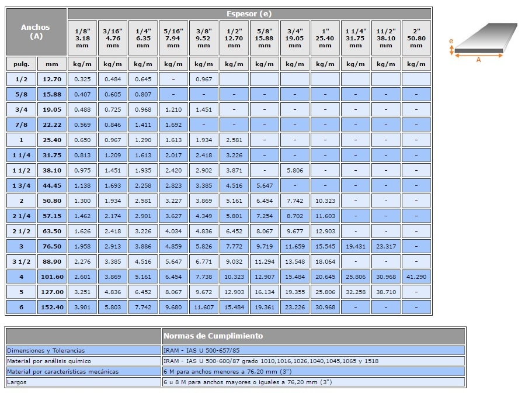
Task: Click width value 63.50 mm
Action: (x=52, y=232)
